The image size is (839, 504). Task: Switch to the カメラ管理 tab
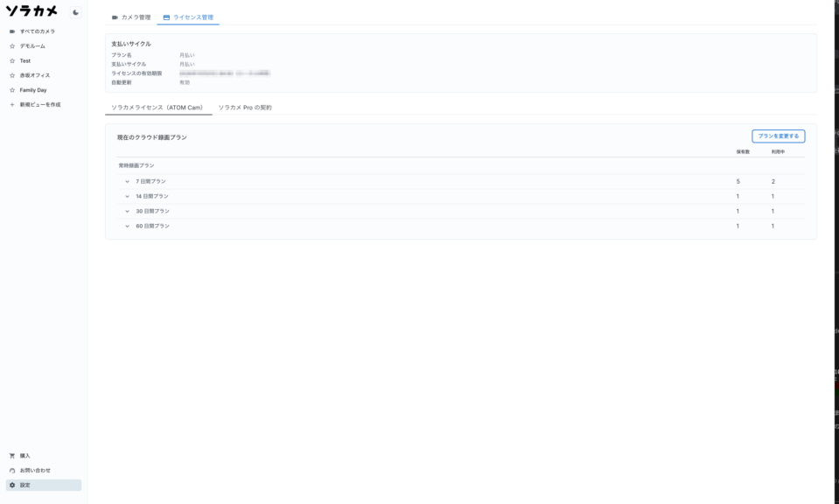click(131, 17)
